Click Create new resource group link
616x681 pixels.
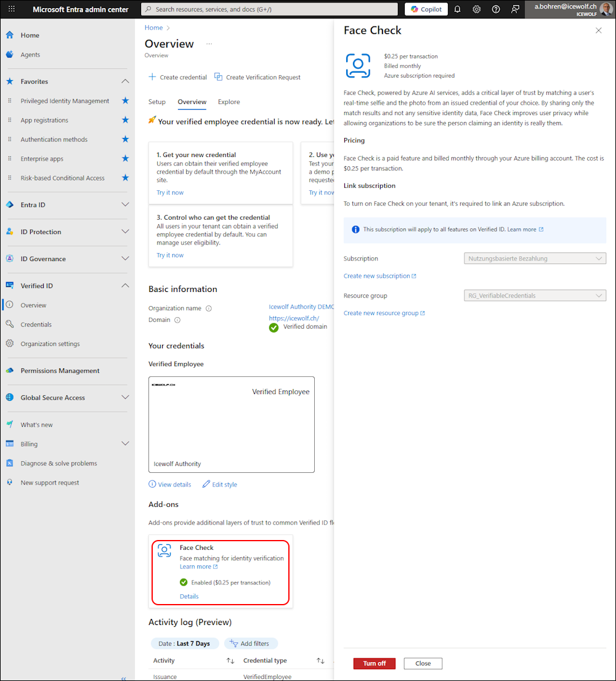(384, 313)
